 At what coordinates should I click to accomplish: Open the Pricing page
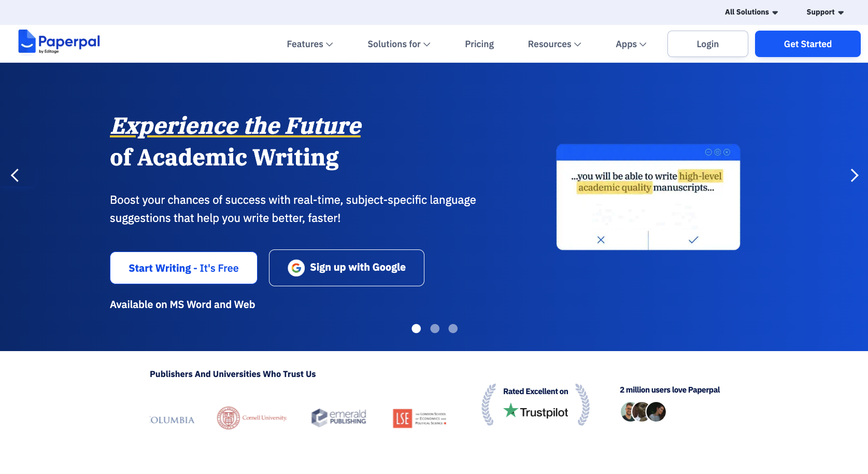pyautogui.click(x=479, y=44)
